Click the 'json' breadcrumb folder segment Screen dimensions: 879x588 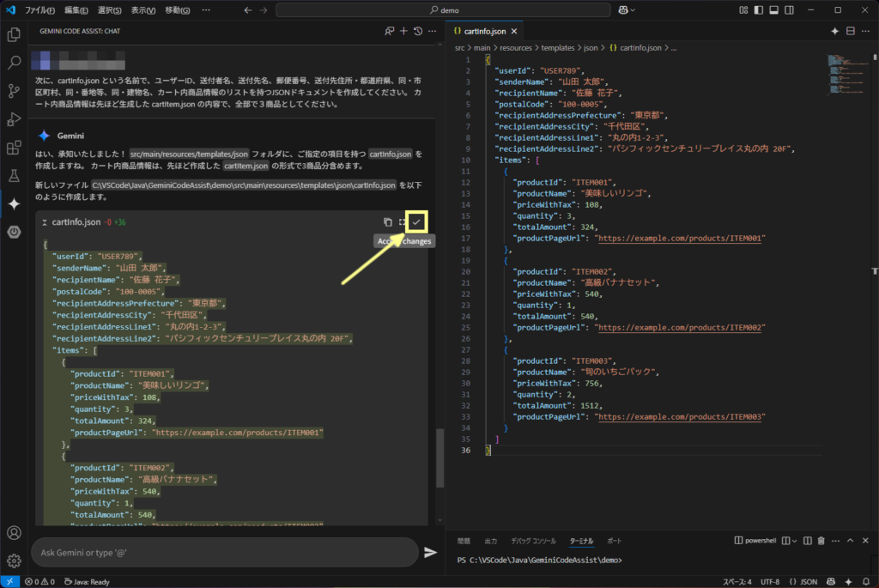(591, 48)
